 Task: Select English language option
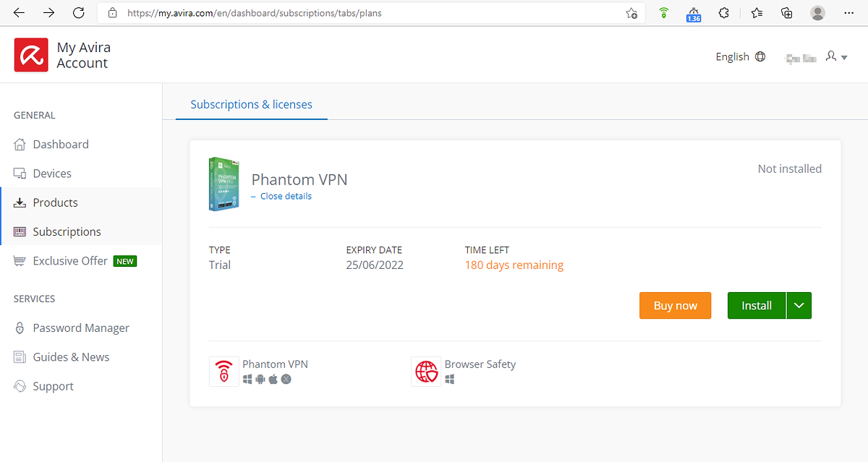[x=732, y=56]
